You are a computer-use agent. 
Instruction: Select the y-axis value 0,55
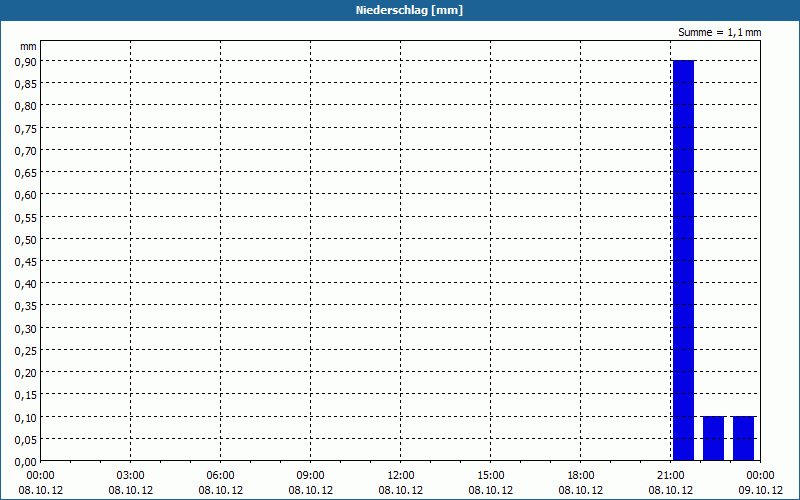[x=26, y=217]
